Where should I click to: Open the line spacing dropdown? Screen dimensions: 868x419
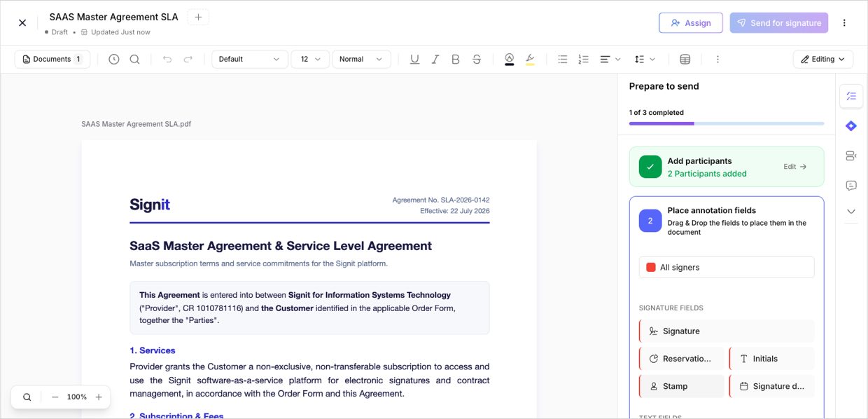pos(645,59)
